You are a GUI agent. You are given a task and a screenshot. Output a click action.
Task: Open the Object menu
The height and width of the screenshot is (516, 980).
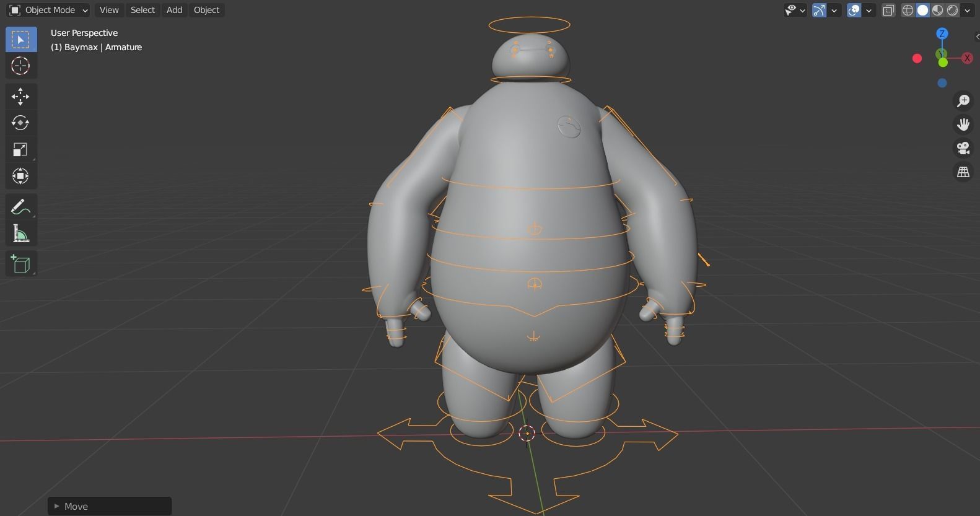(x=206, y=10)
